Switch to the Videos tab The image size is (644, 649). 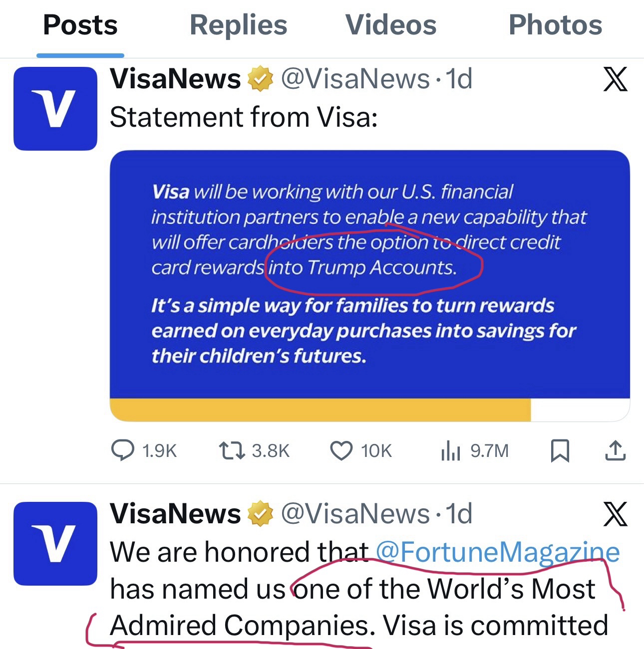click(391, 25)
